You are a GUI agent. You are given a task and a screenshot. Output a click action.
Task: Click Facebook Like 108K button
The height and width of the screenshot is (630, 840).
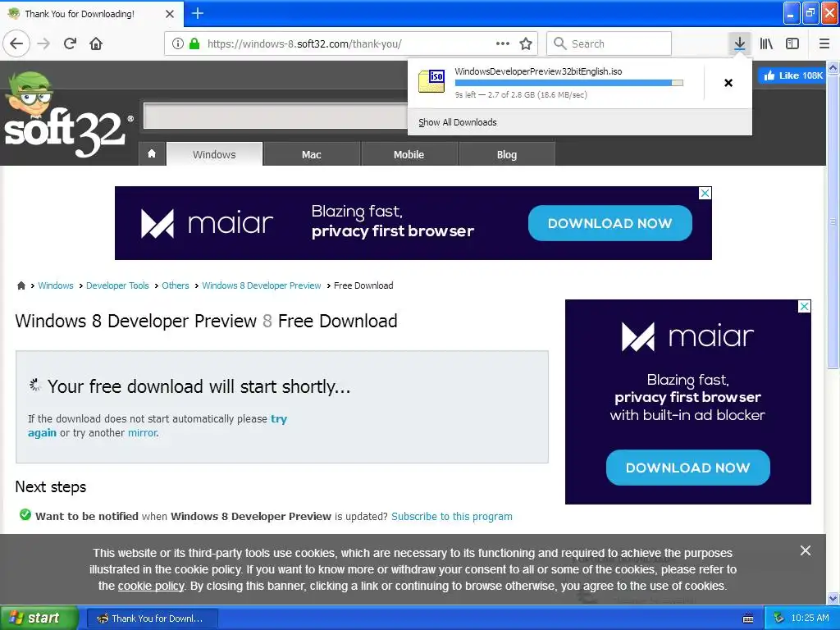[792, 75]
